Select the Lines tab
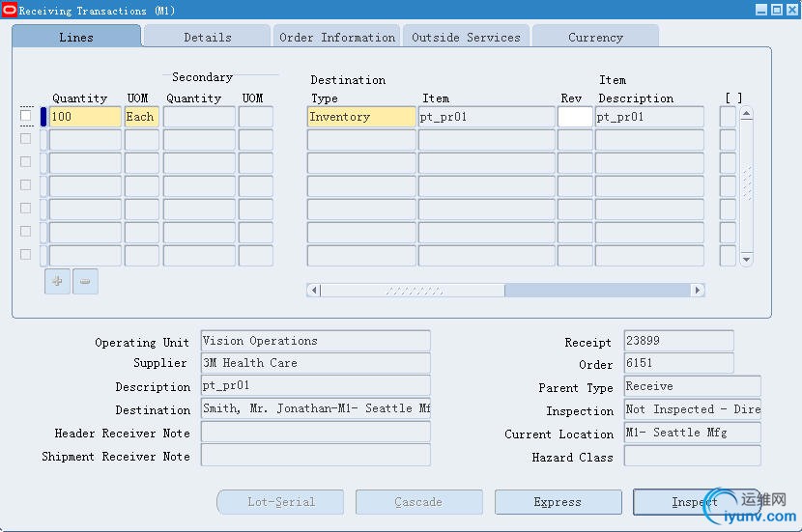 [x=76, y=37]
